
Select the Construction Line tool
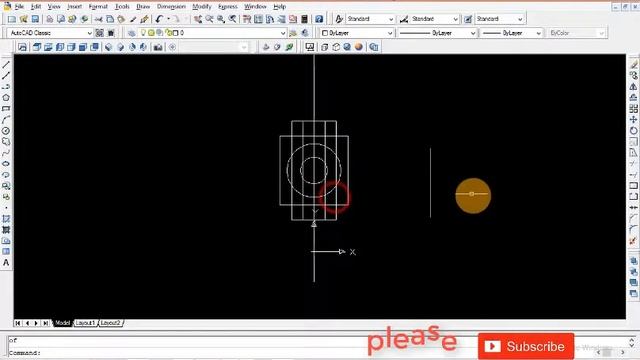[6, 76]
